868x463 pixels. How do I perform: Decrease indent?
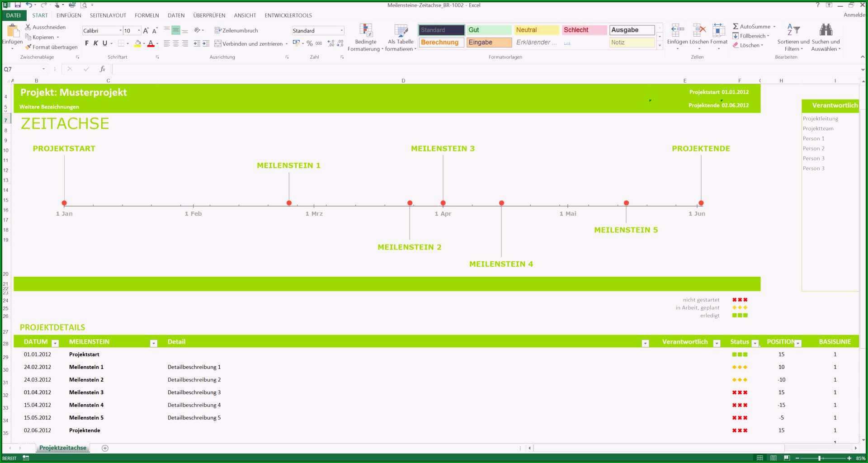click(197, 43)
